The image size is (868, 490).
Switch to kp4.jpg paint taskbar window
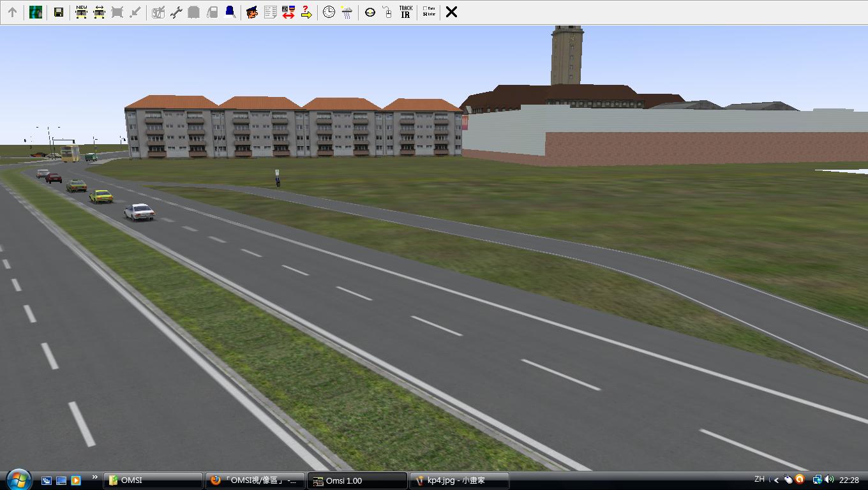[460, 480]
